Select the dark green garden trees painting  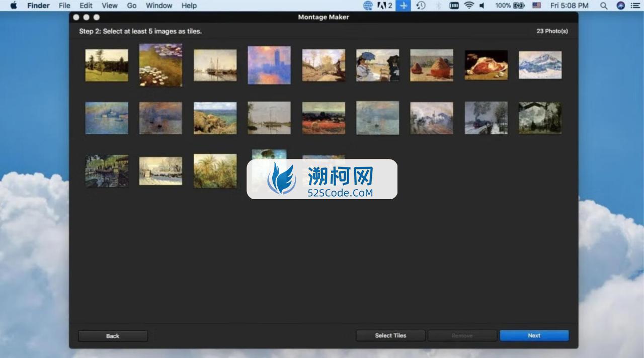540,118
